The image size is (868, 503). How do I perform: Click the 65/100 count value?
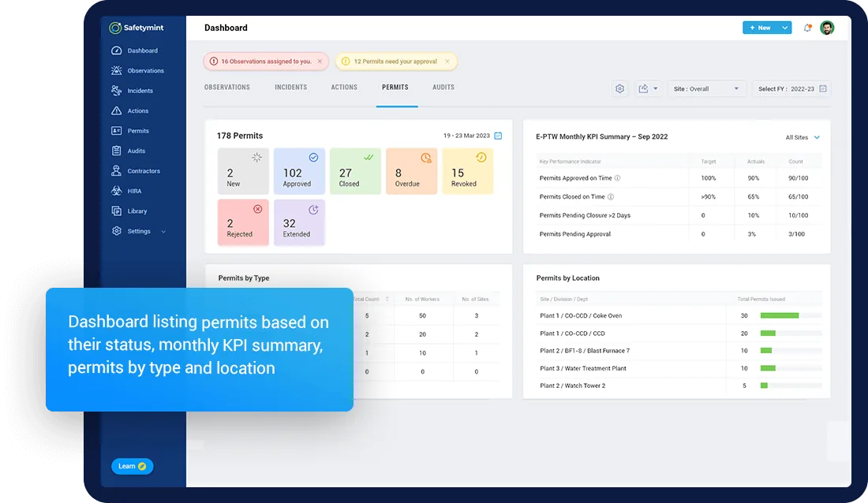(799, 196)
